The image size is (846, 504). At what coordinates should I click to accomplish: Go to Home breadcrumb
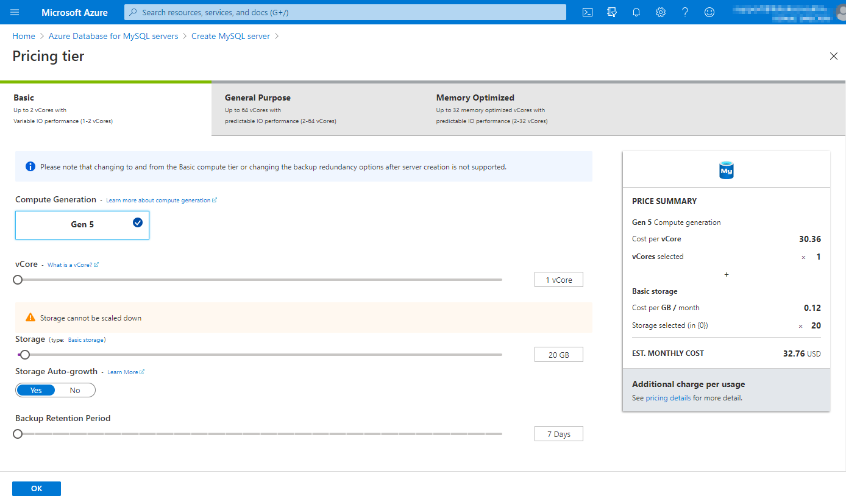pyautogui.click(x=24, y=36)
